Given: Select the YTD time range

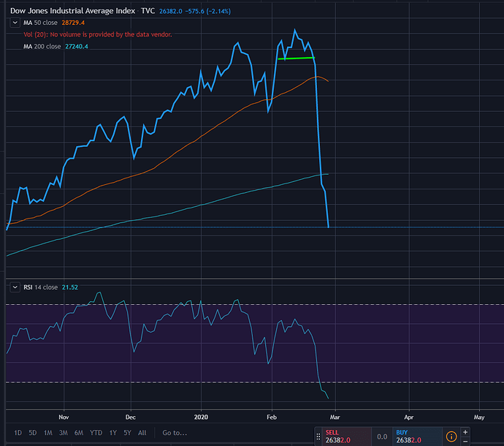Looking at the screenshot, I should click(96, 433).
